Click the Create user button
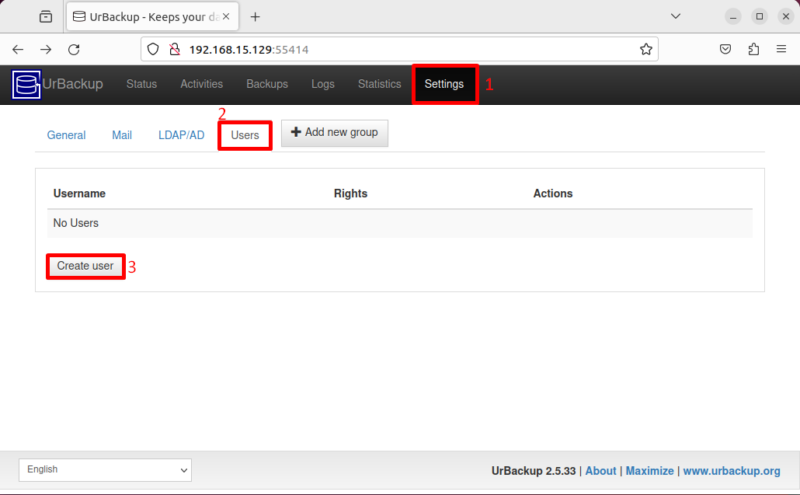The image size is (800, 495). point(85,266)
